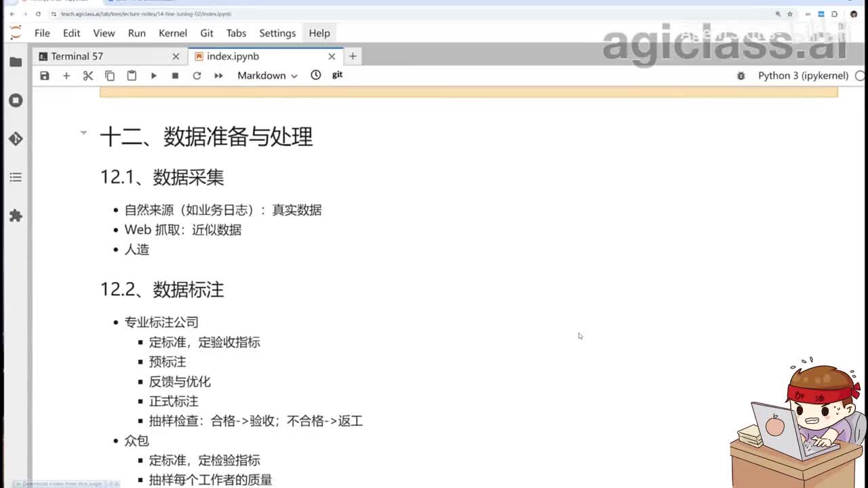
Task: Open the clock icon in notebook toolbar
Action: point(315,75)
